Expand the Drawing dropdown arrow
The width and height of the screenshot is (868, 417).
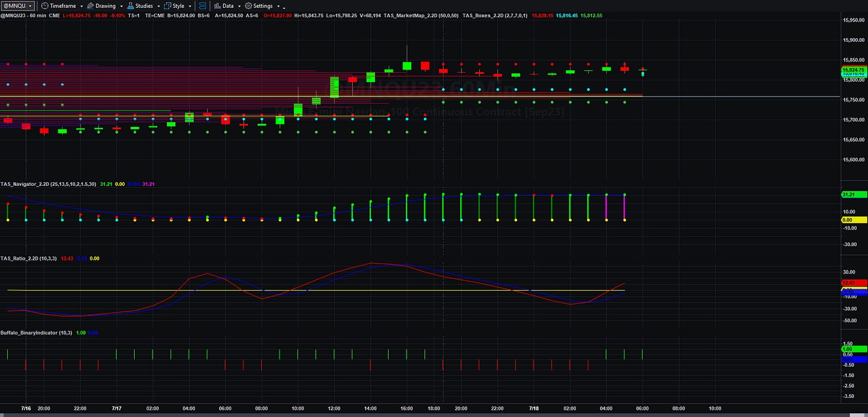pos(122,6)
